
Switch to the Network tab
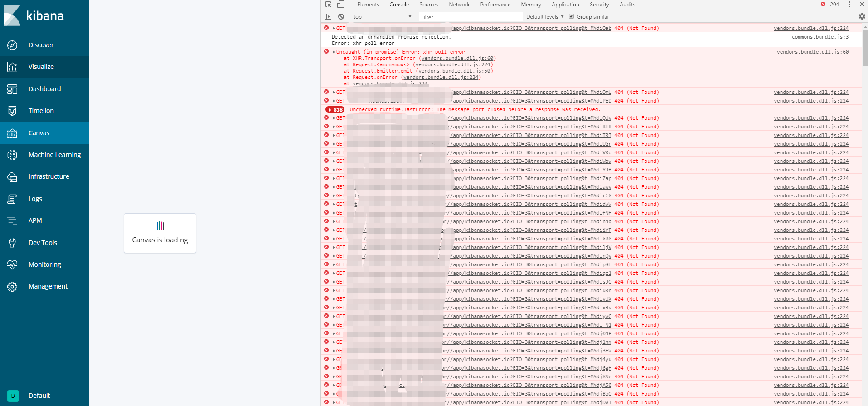(459, 5)
